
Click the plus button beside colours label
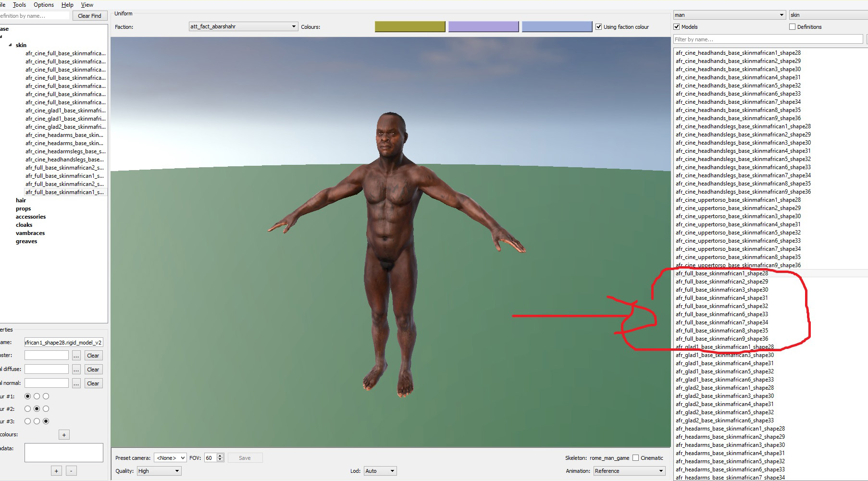tap(64, 435)
